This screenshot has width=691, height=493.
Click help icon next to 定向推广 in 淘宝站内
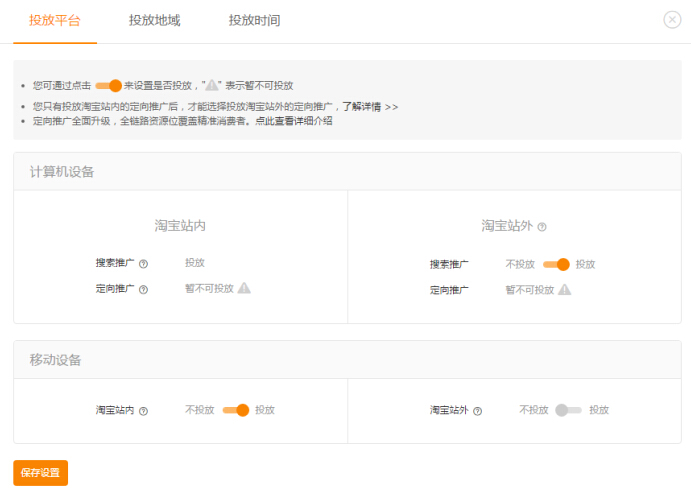(x=144, y=289)
